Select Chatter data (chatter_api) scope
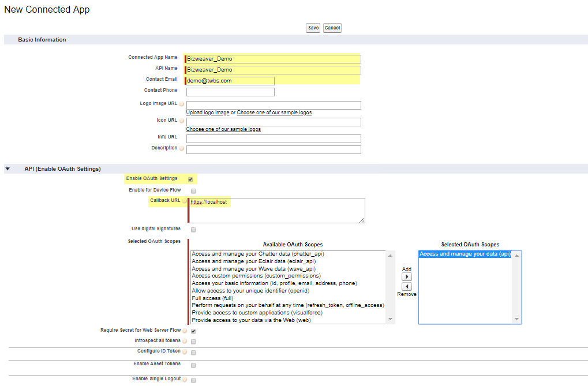This screenshot has height=386, width=588. coord(258,254)
